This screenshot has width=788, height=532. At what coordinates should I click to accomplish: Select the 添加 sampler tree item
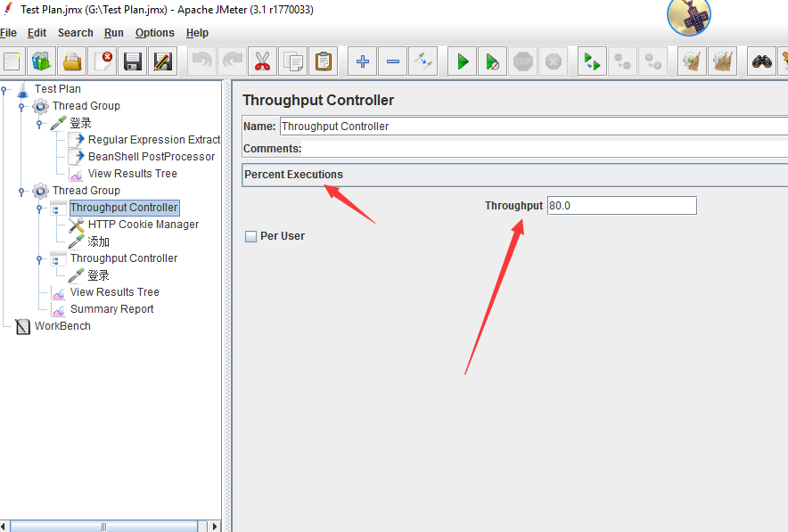pos(98,241)
